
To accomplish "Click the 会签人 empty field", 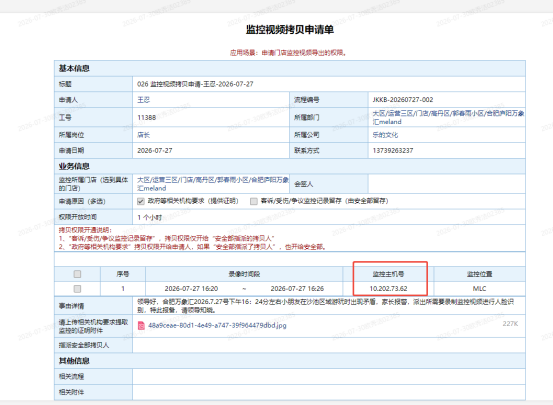I will pos(446,184).
